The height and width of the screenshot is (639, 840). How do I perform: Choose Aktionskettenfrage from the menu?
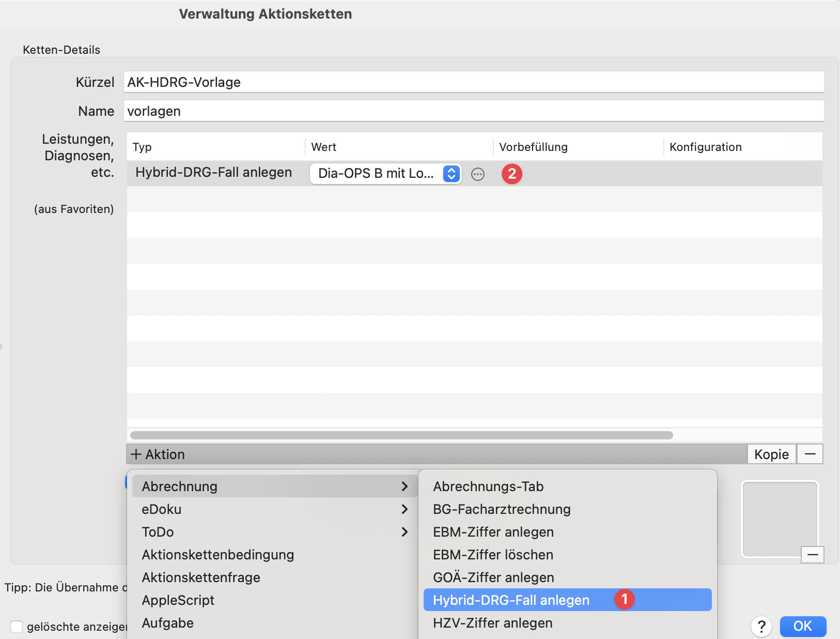click(275, 577)
